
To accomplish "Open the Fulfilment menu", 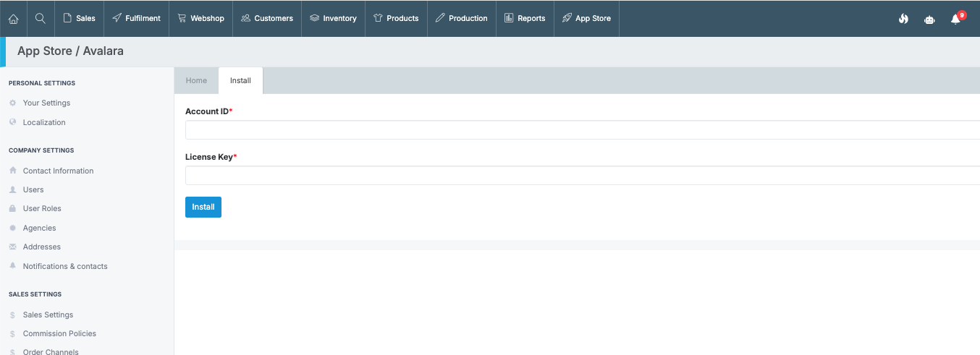I will coord(136,18).
